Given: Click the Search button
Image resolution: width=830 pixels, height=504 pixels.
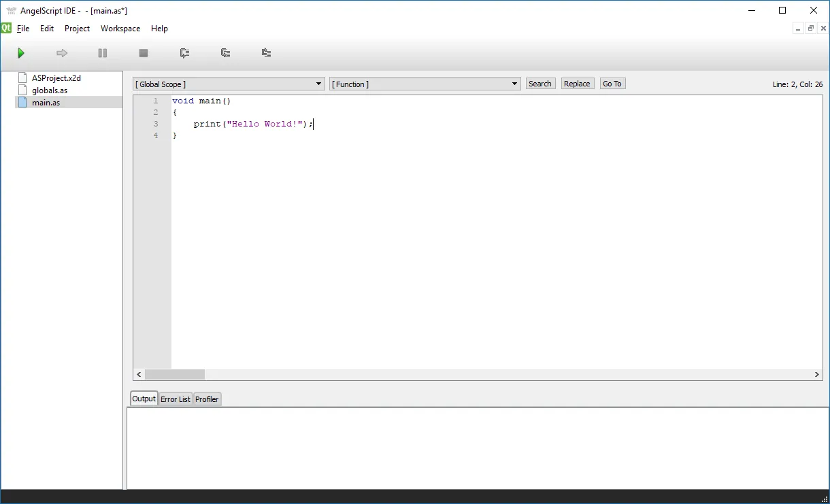Looking at the screenshot, I should click(540, 84).
